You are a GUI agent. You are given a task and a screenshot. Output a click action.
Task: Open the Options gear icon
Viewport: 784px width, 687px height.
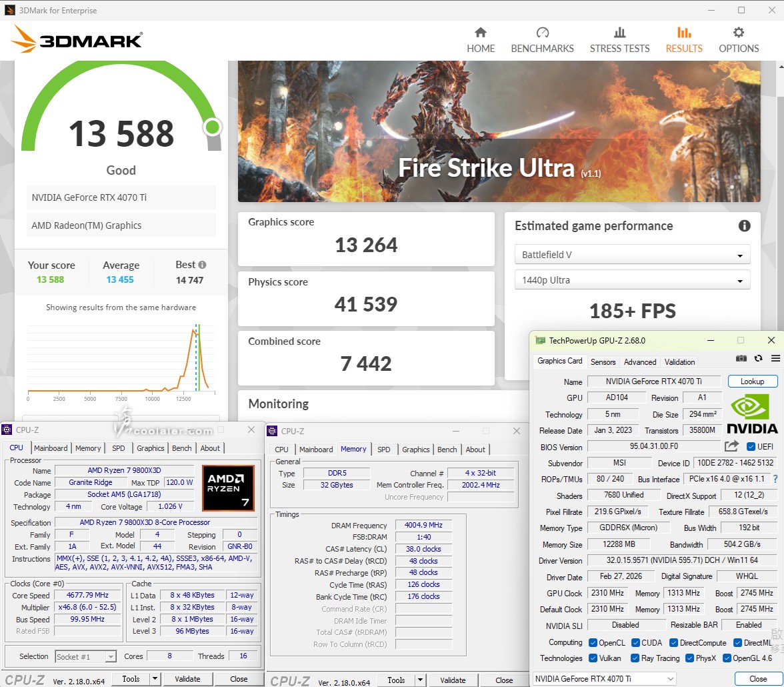point(738,33)
